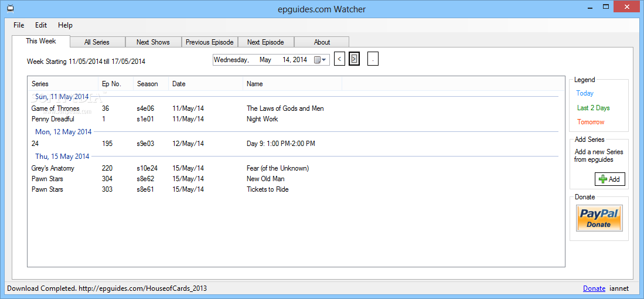Sort by the Series column header
This screenshot has width=644, height=299.
pyautogui.click(x=63, y=84)
